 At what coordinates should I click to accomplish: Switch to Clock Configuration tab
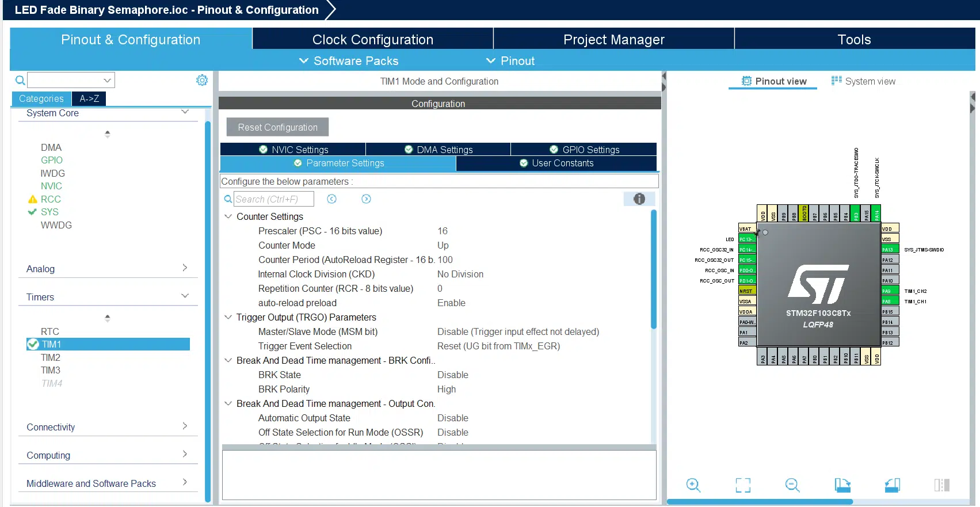[x=373, y=40]
